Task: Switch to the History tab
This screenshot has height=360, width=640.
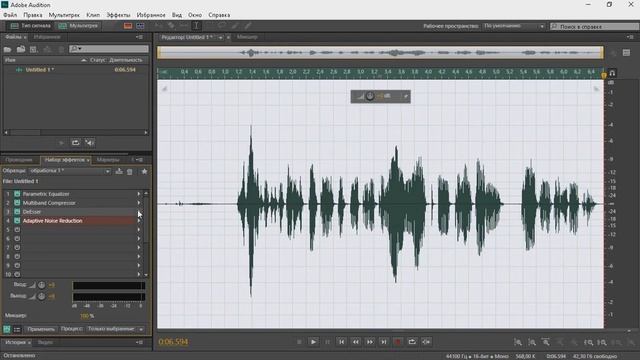Action: [16, 342]
